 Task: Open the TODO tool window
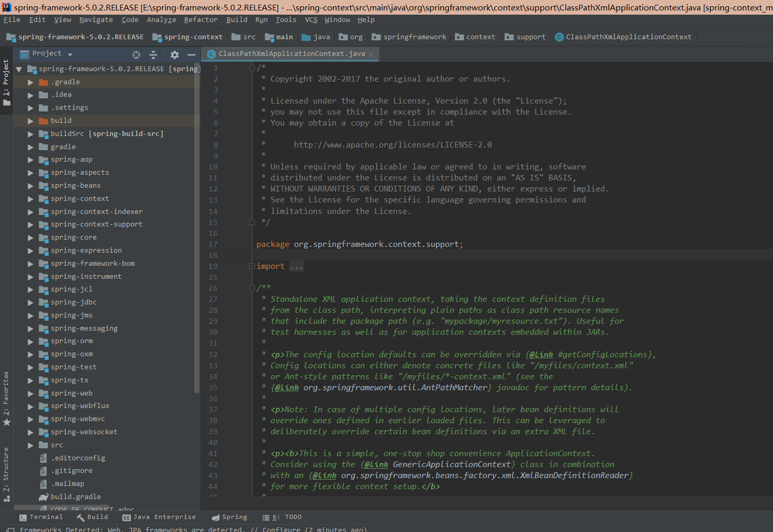click(x=282, y=517)
